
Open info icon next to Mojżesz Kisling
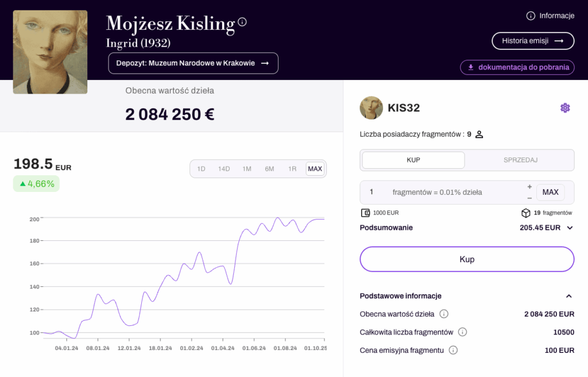coord(242,22)
